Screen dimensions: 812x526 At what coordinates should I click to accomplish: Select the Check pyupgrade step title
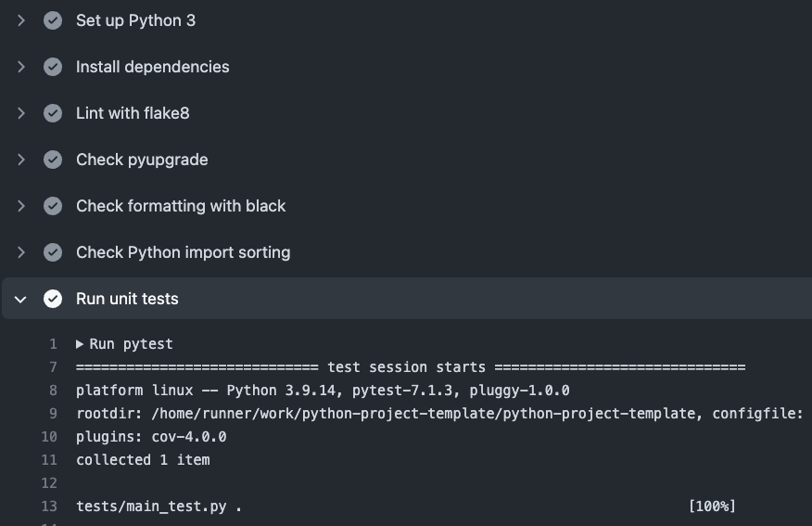142,160
